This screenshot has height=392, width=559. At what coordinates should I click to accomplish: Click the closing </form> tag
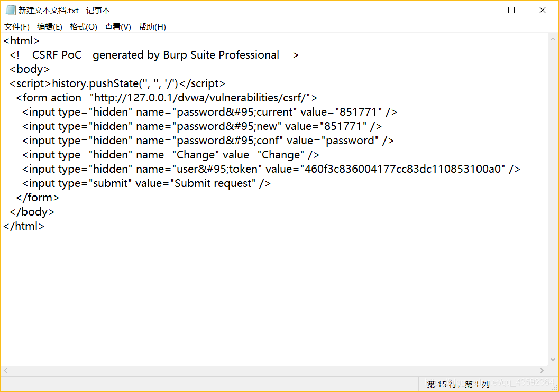click(38, 197)
